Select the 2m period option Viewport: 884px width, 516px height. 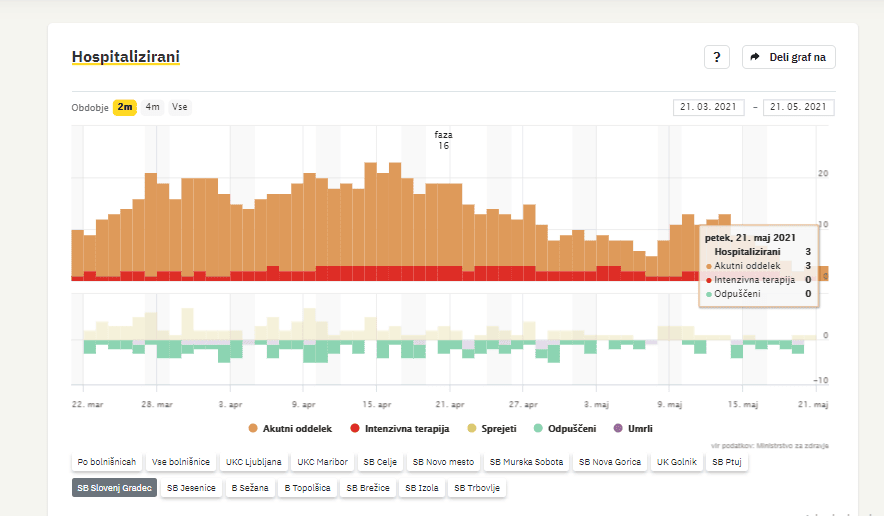tap(125, 107)
